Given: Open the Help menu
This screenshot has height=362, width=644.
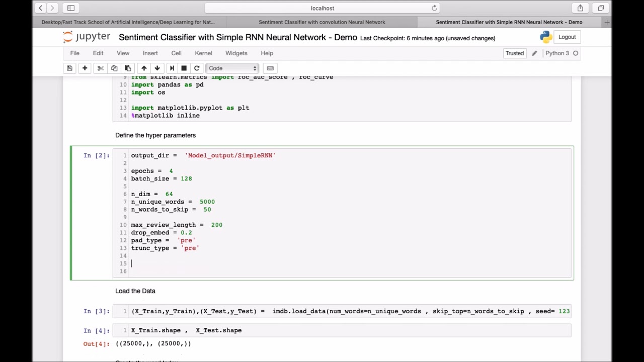Looking at the screenshot, I should tap(267, 53).
